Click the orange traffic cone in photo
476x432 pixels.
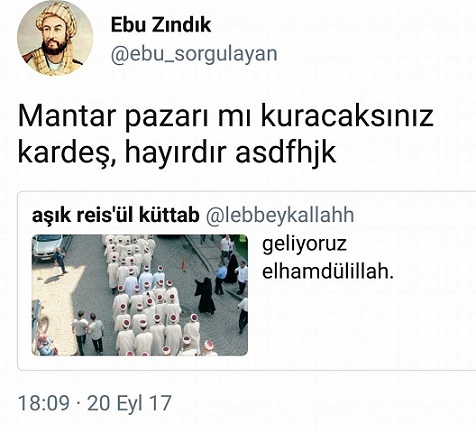pyautogui.click(x=183, y=264)
